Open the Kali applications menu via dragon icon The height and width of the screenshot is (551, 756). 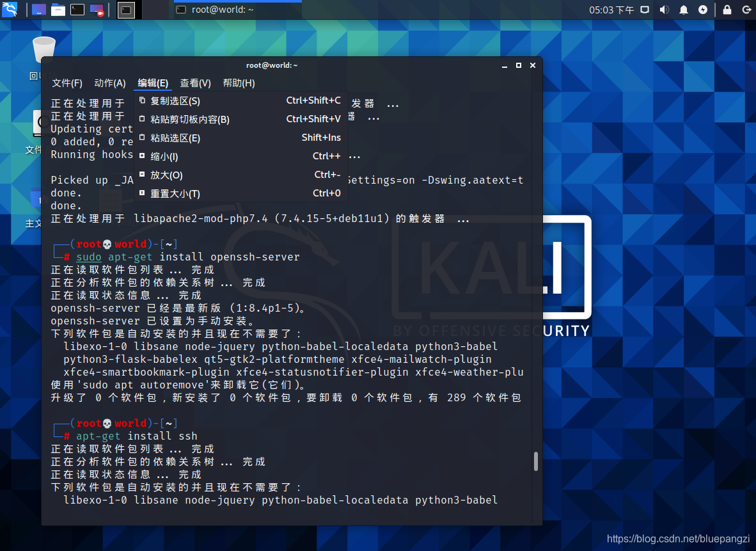coord(10,10)
